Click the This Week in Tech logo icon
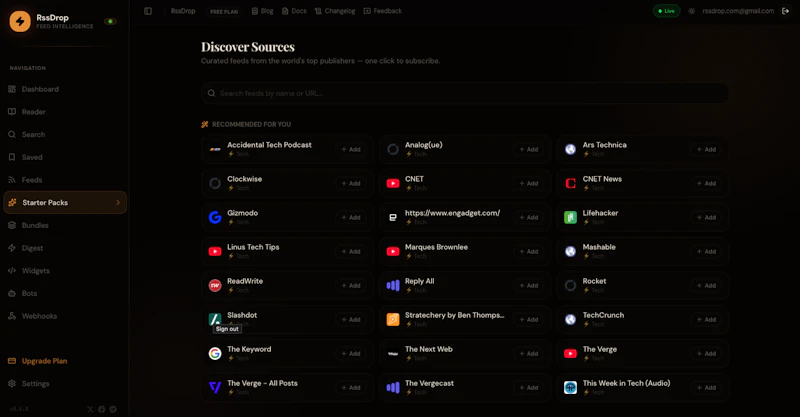 (570, 387)
